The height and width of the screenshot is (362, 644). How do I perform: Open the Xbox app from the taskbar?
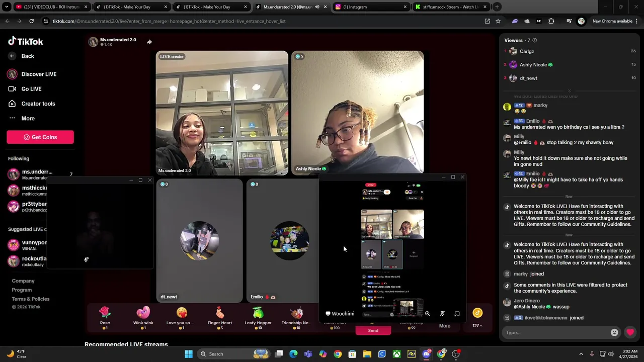click(x=397, y=354)
